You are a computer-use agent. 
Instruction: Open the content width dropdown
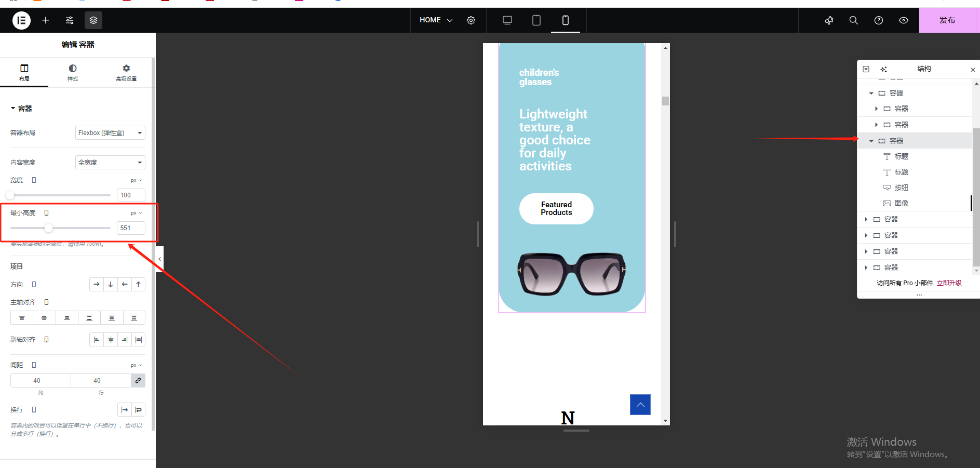pos(110,163)
